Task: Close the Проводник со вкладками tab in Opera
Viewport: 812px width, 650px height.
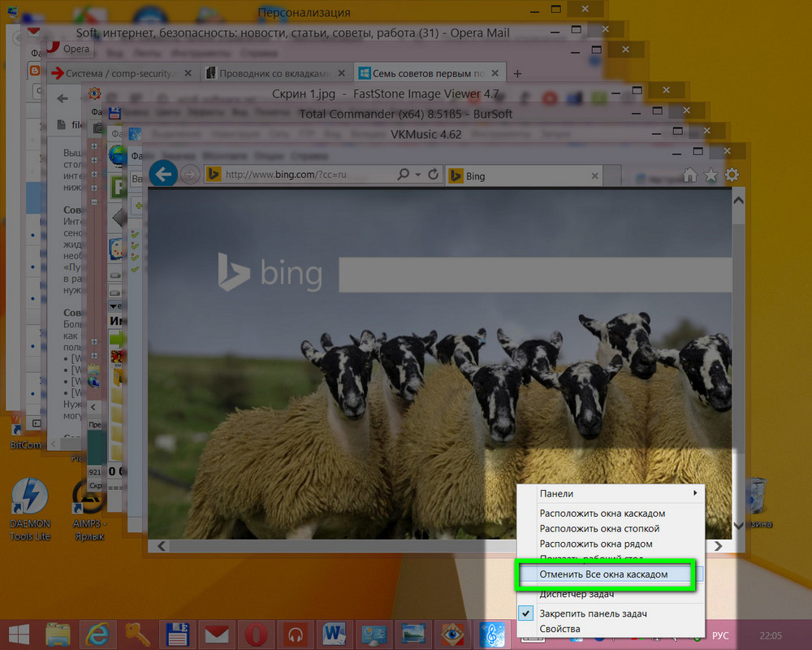Action: tap(341, 73)
